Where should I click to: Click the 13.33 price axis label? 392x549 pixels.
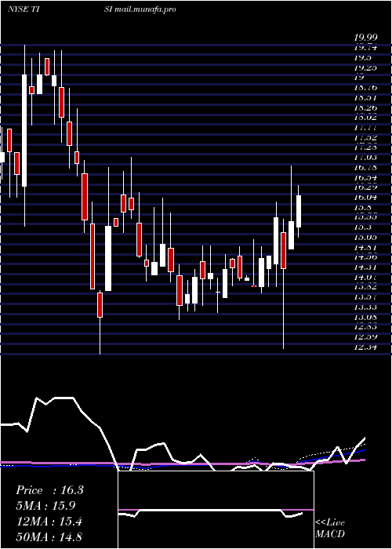(x=365, y=307)
